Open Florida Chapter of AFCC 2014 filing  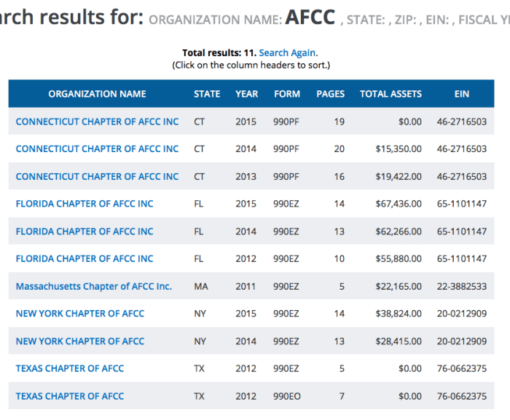[85, 231]
